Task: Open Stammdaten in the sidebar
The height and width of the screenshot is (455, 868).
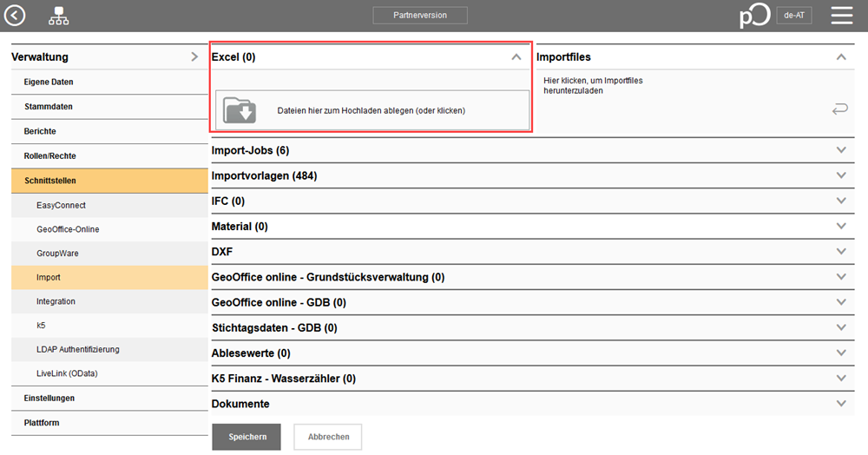Action: tap(49, 107)
